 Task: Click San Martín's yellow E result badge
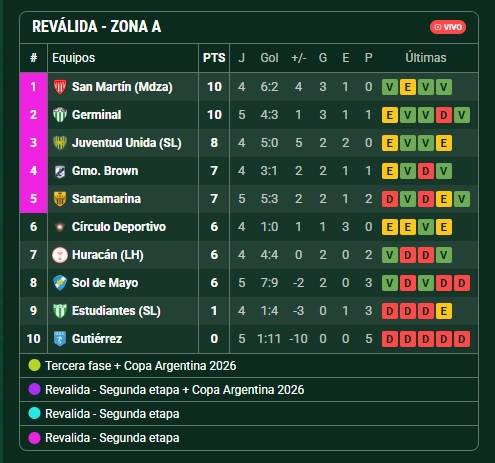tap(408, 87)
